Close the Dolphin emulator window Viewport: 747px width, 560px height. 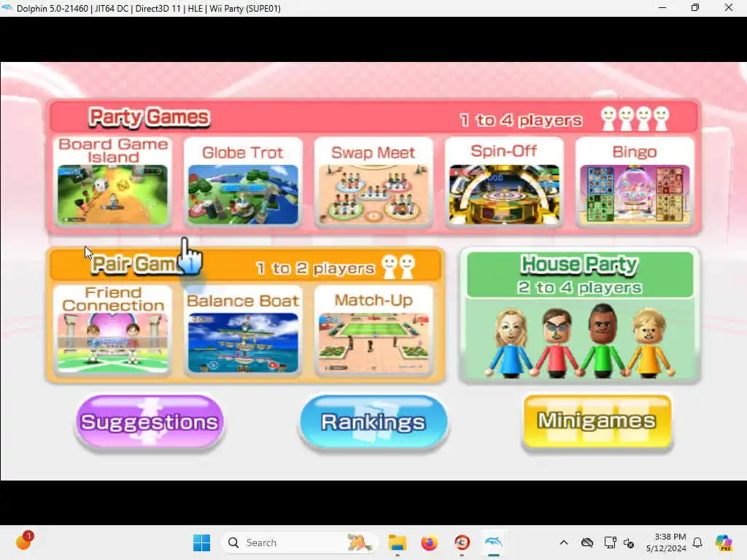729,8
